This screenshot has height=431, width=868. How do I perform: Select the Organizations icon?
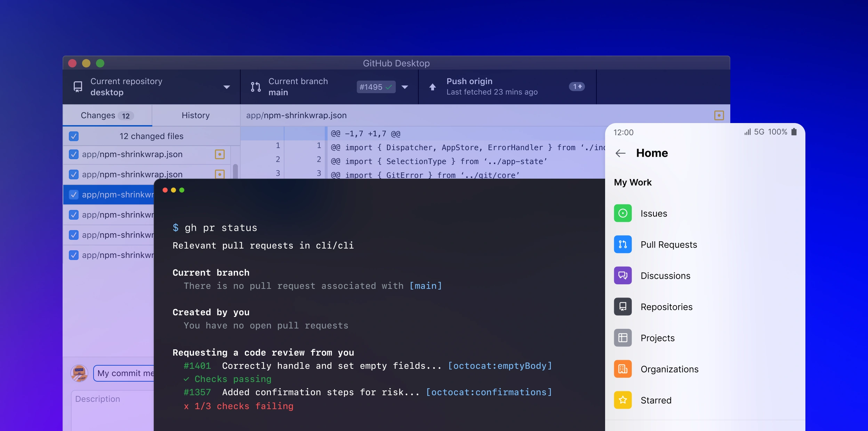[x=623, y=369]
